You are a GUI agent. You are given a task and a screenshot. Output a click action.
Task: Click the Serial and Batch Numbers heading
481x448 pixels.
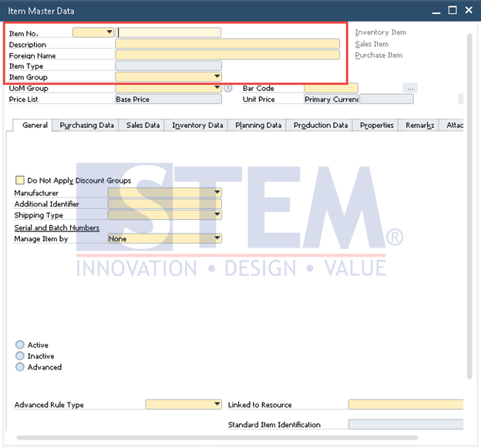[x=57, y=227]
